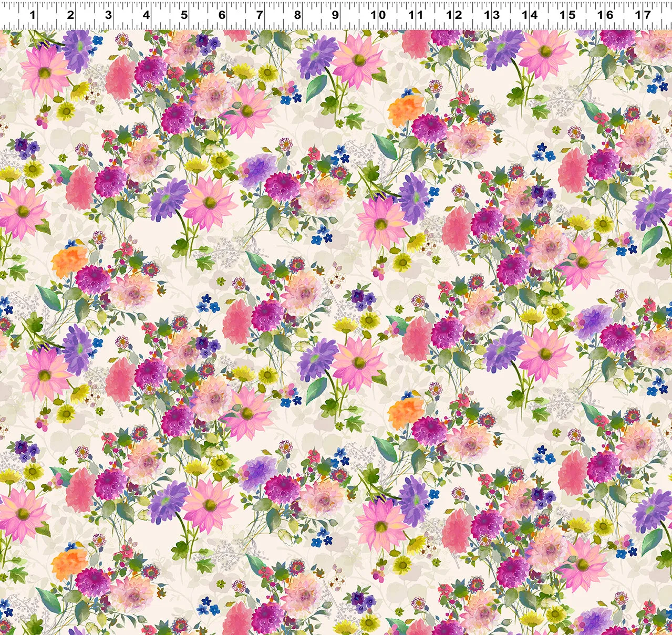Select the ruler mark labeled 8
672x635 pixels.
click(297, 14)
